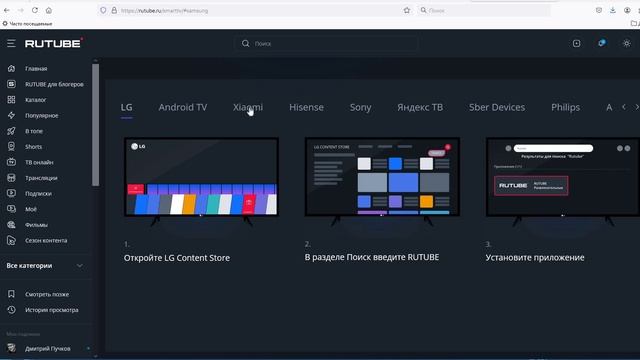
Task: Click the search magnifier icon in RUTUBE bar
Action: (x=245, y=43)
